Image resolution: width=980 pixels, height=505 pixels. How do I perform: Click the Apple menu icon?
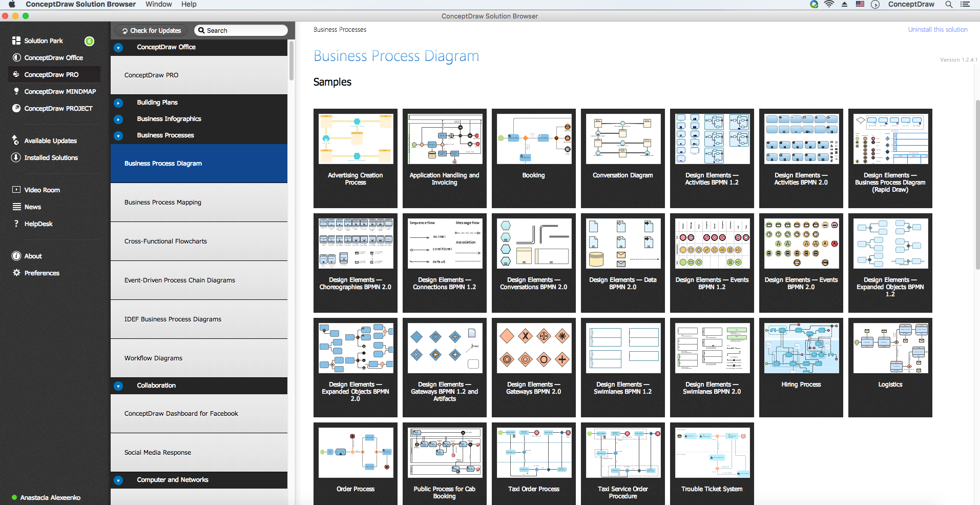[12, 4]
